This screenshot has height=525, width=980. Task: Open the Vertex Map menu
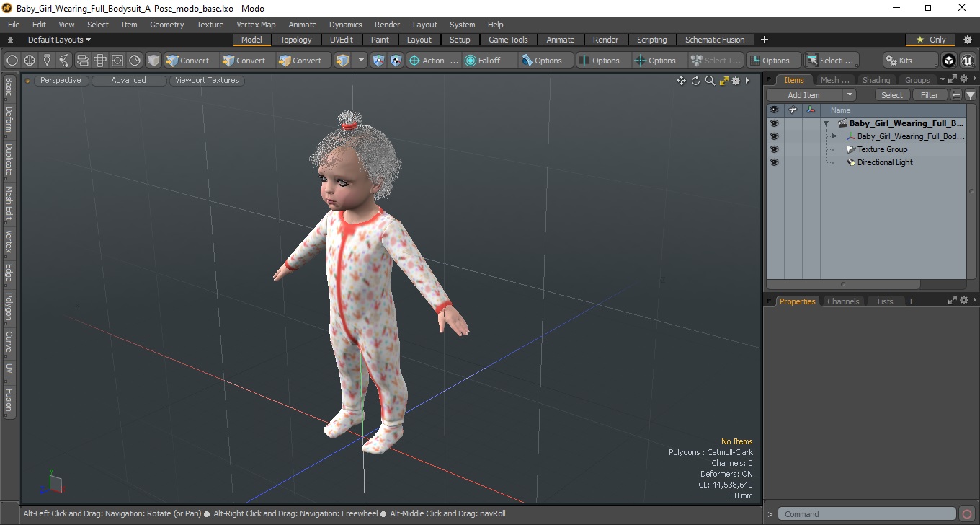256,25
